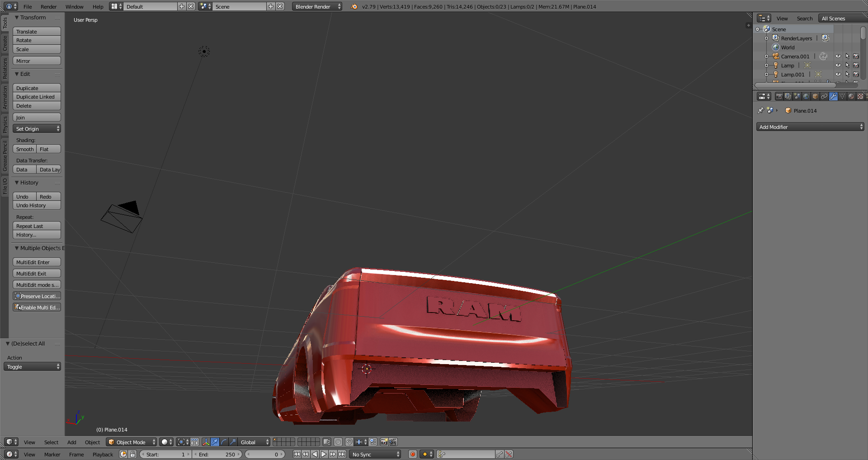Toggle renderability camera for Camera.001
Image resolution: width=868 pixels, height=460 pixels.
coord(856,56)
